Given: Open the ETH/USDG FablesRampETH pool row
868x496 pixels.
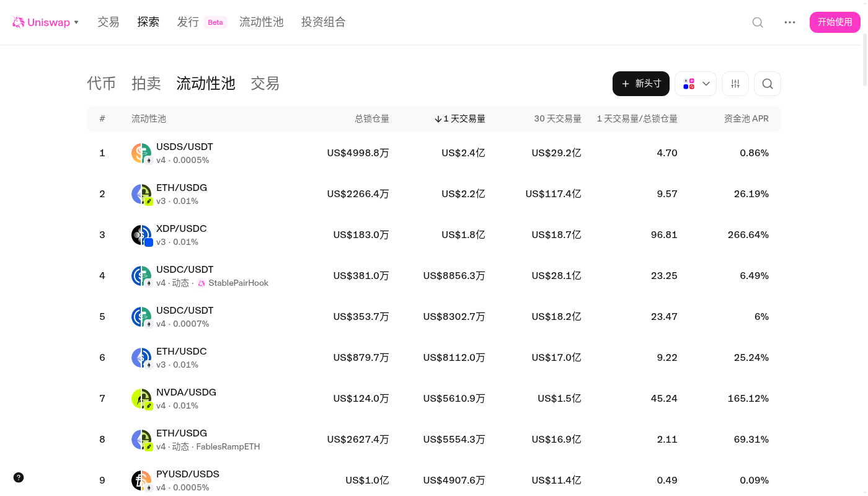Looking at the screenshot, I should point(434,440).
